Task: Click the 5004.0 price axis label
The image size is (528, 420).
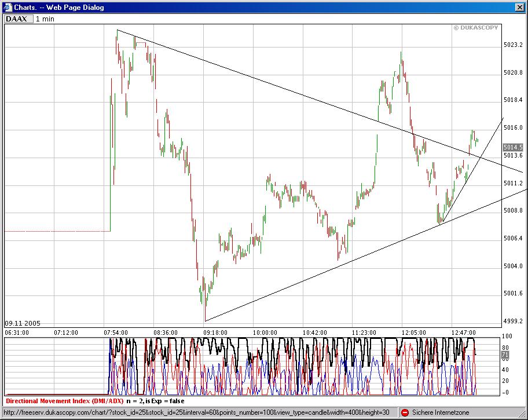Action: pos(513,266)
